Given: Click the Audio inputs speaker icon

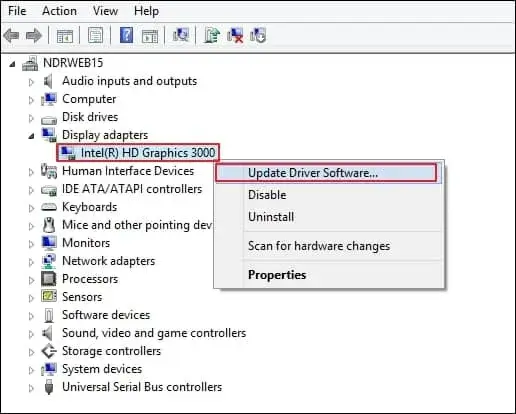Looking at the screenshot, I should [49, 81].
